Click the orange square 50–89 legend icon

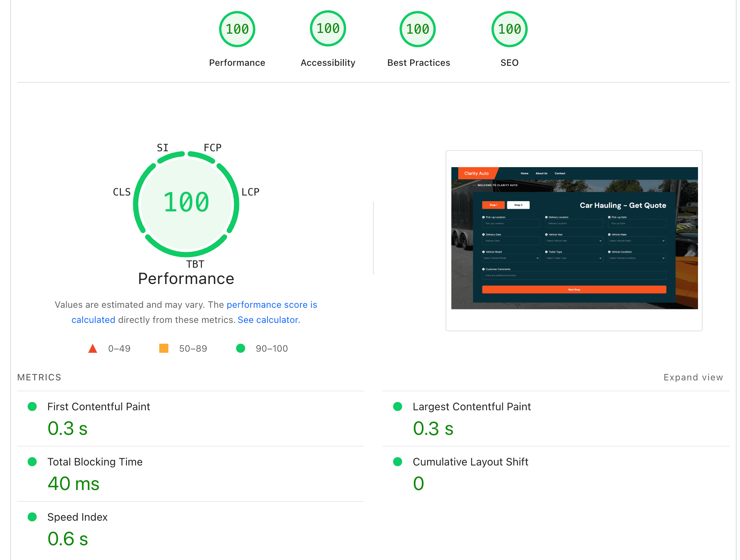click(164, 348)
